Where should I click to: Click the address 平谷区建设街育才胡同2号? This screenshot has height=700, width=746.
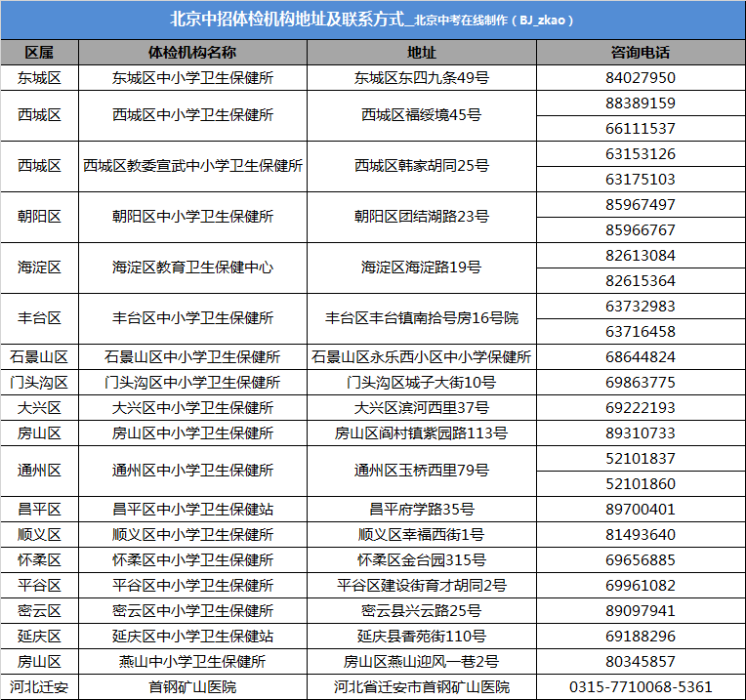422,586
